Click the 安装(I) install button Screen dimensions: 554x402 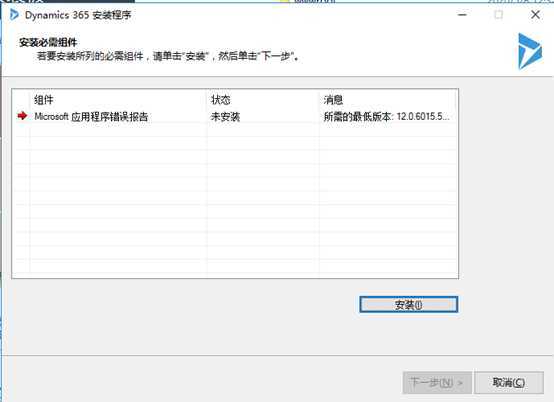point(409,305)
